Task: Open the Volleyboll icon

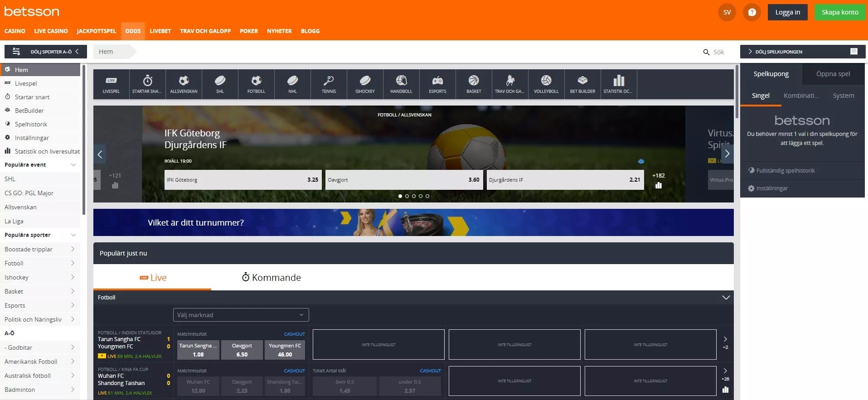Action: [x=546, y=84]
